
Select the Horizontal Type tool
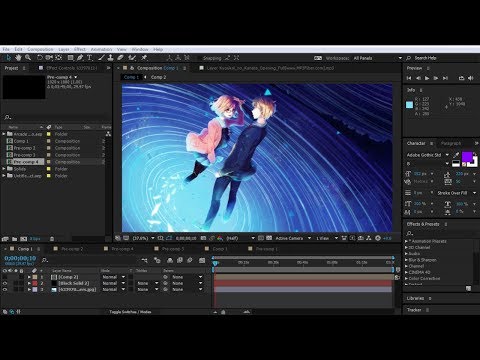90,58
